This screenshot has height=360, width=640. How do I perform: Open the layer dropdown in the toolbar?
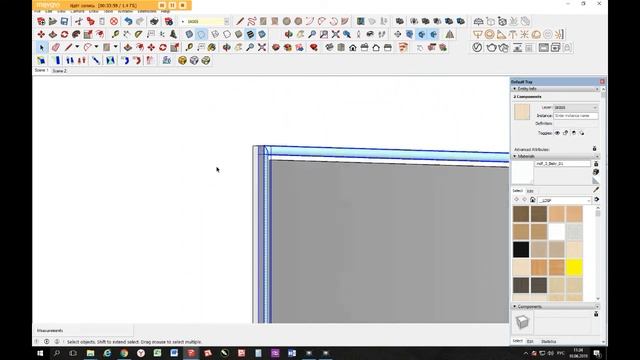pyautogui.click(x=227, y=21)
